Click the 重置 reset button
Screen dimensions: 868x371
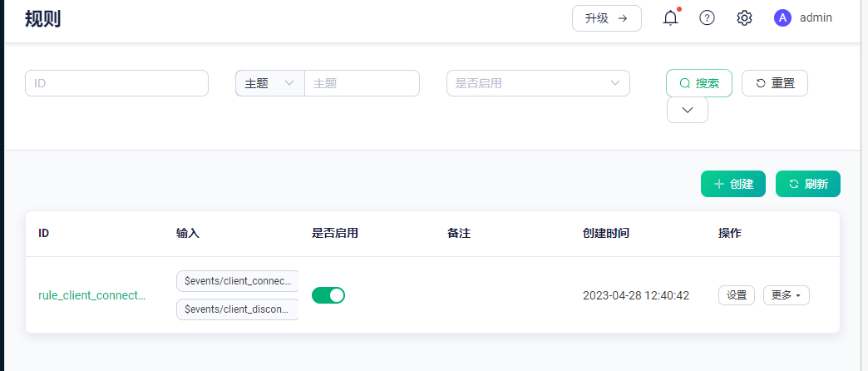(775, 83)
